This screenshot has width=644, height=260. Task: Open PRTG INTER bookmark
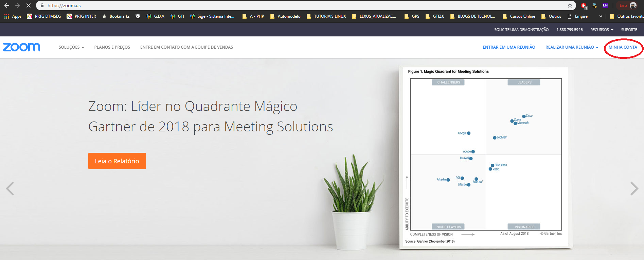coord(82,16)
